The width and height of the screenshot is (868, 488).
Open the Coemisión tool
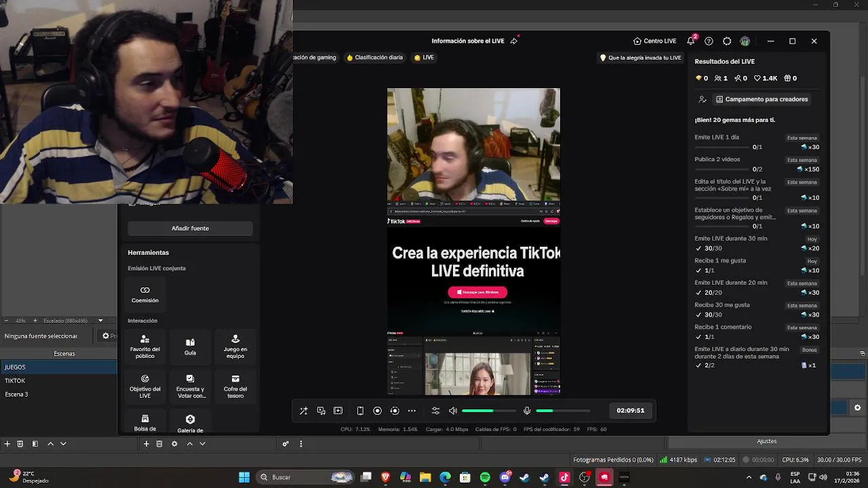tap(145, 294)
